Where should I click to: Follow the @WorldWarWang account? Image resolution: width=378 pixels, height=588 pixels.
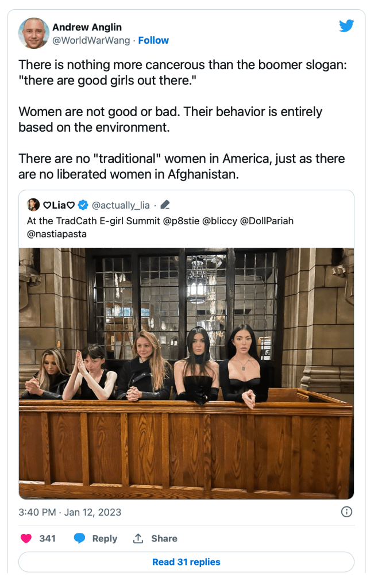(x=153, y=40)
